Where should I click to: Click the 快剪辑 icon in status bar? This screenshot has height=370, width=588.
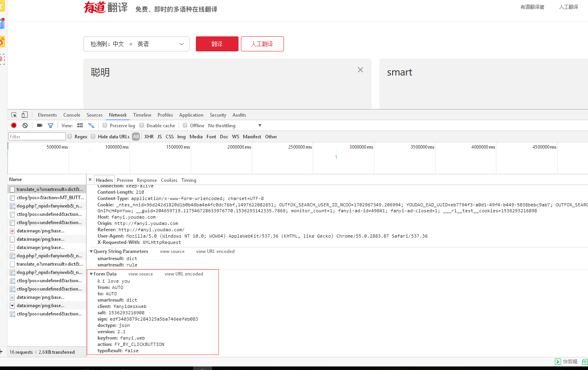(558, 362)
